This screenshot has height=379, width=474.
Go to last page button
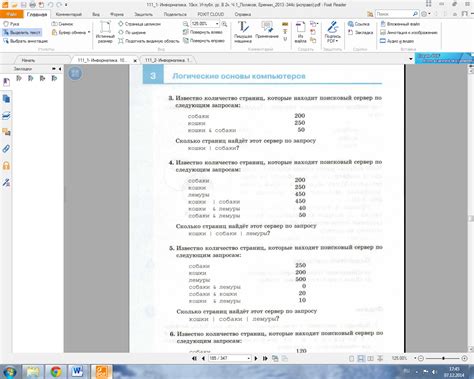(x=265, y=358)
